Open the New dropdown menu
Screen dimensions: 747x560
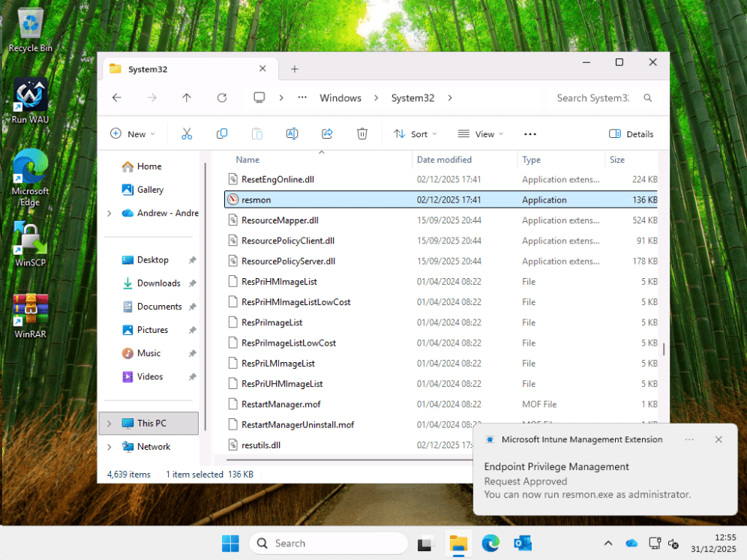tap(133, 134)
